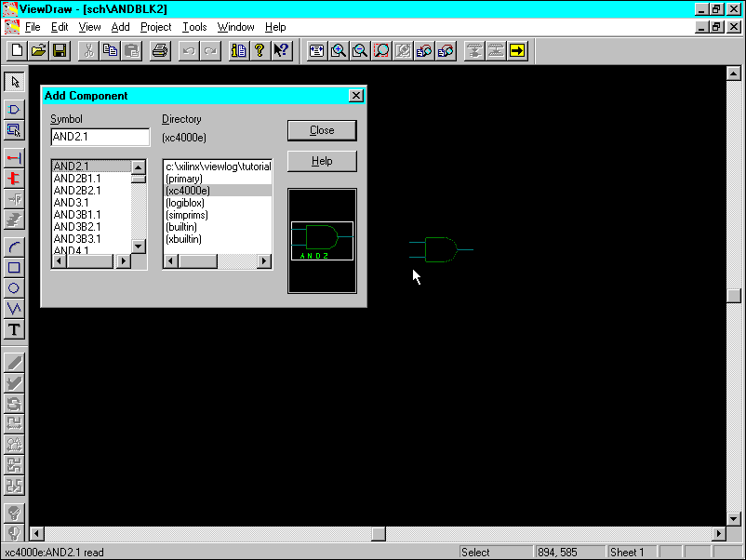Choose the (logiblox) directory entry
The height and width of the screenshot is (560, 746).
(x=184, y=203)
